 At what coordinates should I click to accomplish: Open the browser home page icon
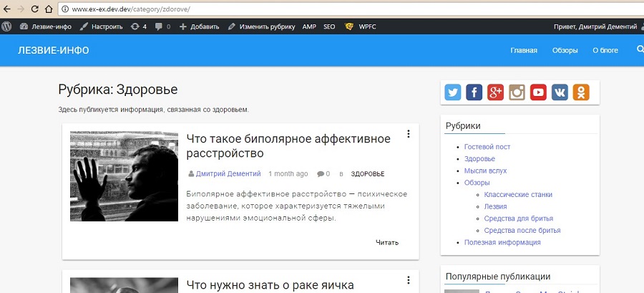click(x=49, y=9)
